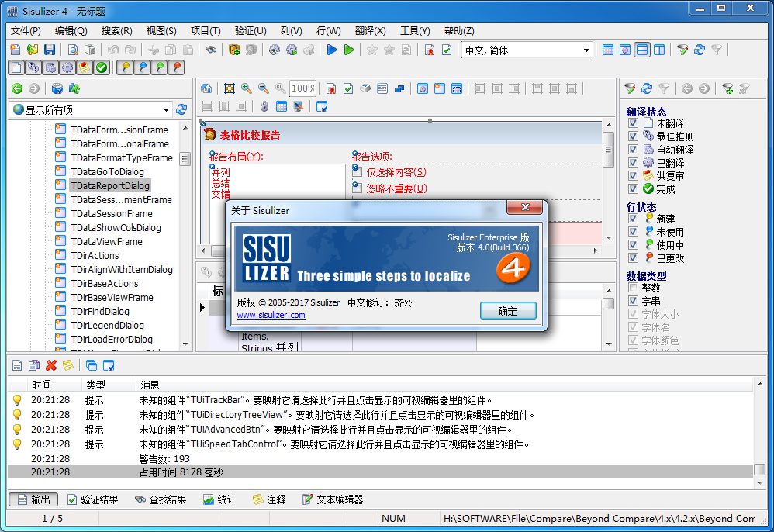The image size is (774, 532).
Task: Toggle the 完成 status checkbox
Action: click(634, 189)
